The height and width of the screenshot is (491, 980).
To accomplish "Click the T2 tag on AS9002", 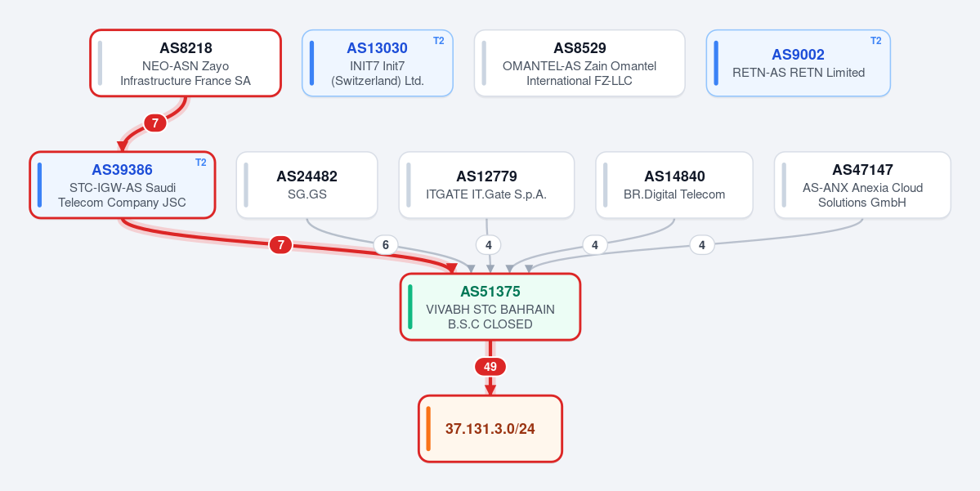I will coord(876,41).
